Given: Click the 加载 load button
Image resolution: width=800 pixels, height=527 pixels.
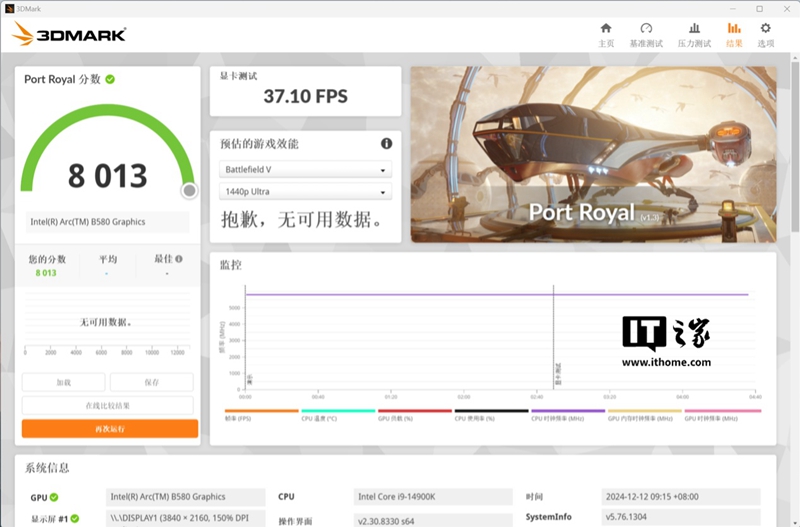Looking at the screenshot, I should tap(64, 382).
